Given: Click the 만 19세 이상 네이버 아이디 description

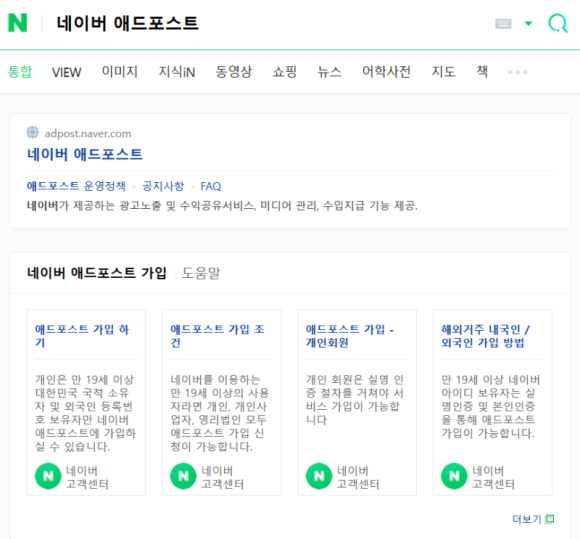Looking at the screenshot, I should pyautogui.click(x=490, y=406).
